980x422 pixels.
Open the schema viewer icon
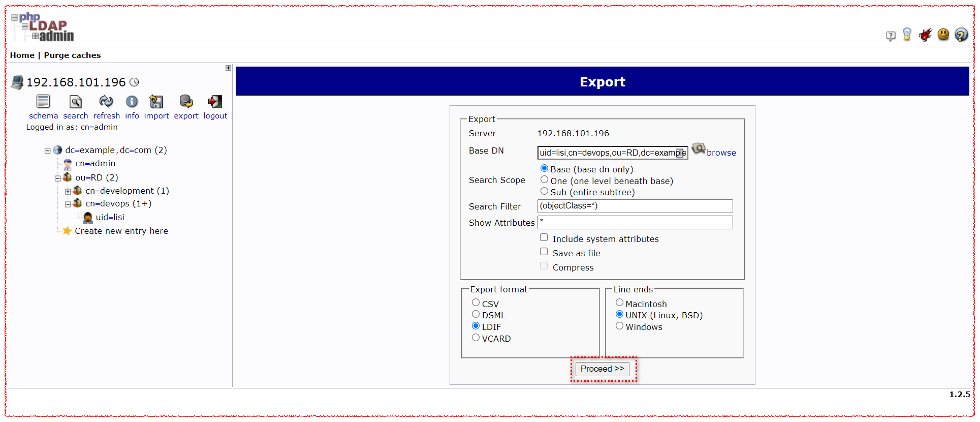point(43,102)
